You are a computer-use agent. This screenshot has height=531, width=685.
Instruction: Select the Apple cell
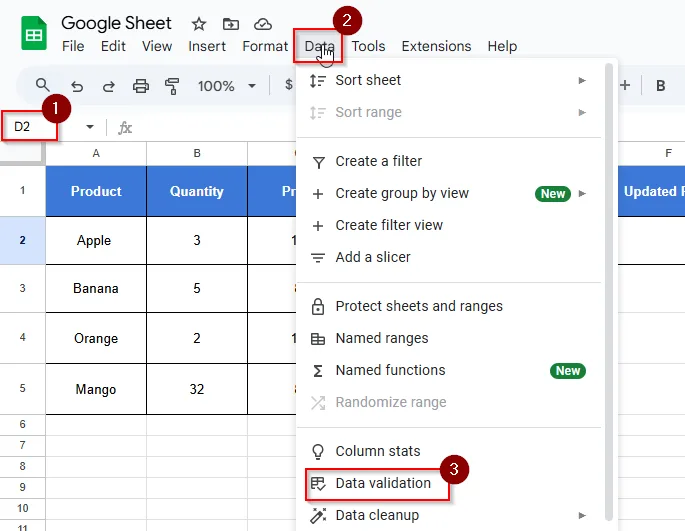[96, 240]
